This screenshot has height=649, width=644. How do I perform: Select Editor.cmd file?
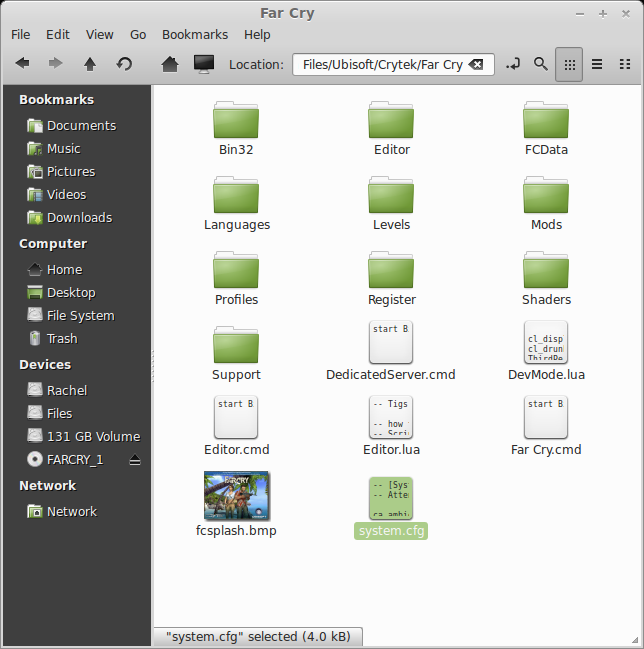tap(236, 426)
